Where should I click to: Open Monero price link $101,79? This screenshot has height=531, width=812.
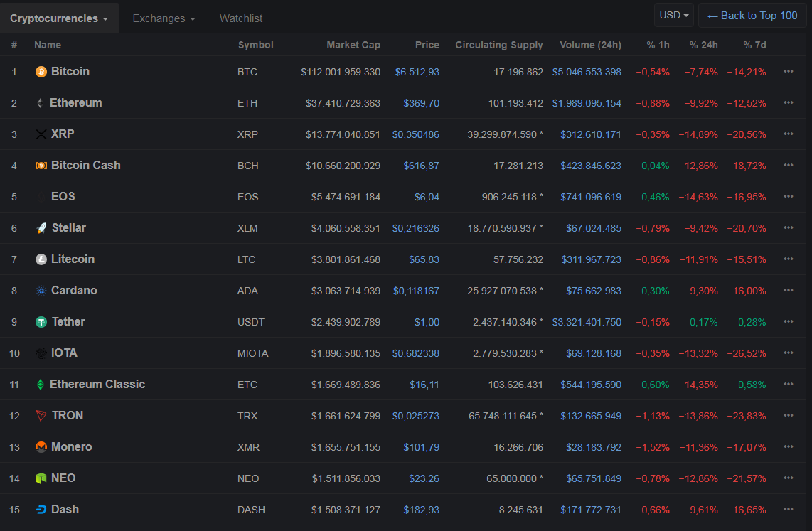point(422,447)
